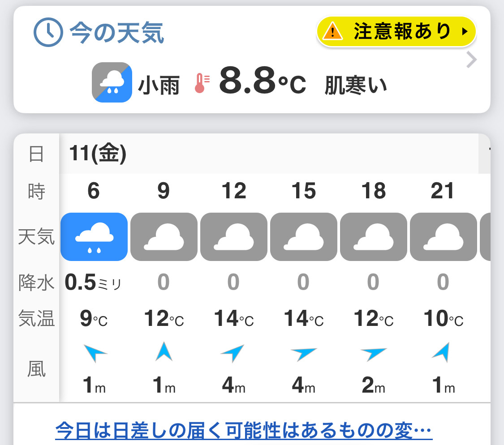504x445 pixels.
Task: Click the wind arrow at 21 o'clock
Action: [x=441, y=352]
